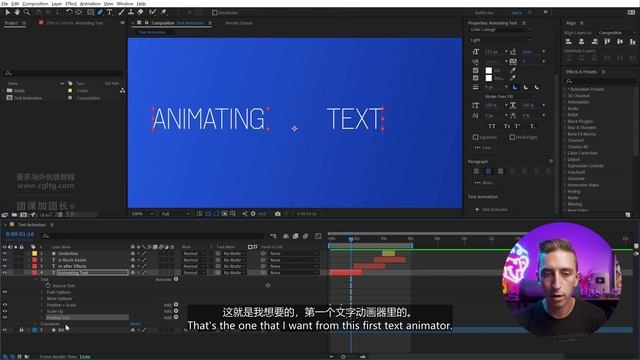
Task: Enable the Ligatures checkbox
Action: (476, 137)
